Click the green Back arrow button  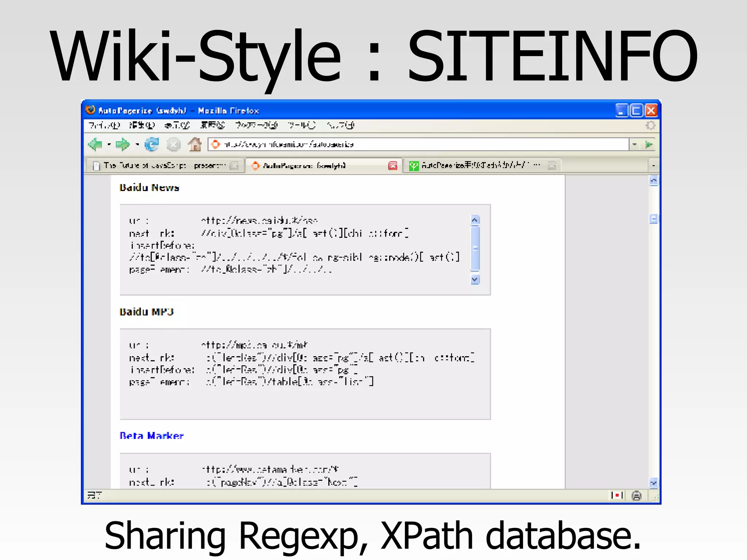pos(96,145)
